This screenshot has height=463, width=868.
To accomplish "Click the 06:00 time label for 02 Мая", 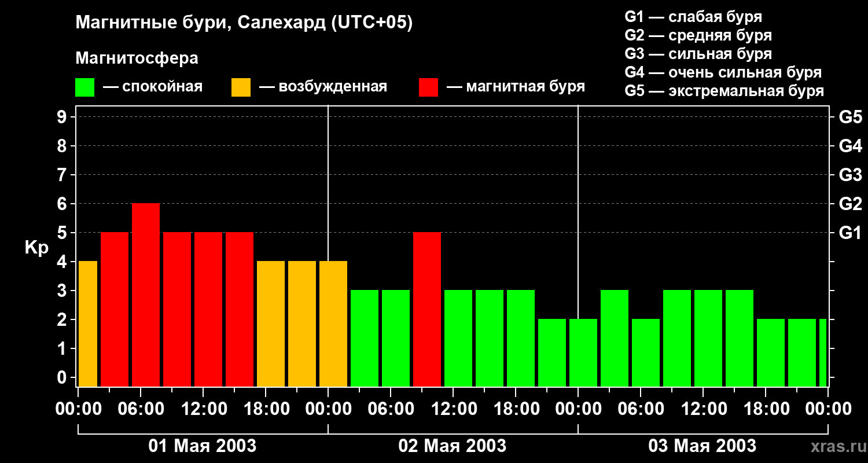I will click(391, 409).
